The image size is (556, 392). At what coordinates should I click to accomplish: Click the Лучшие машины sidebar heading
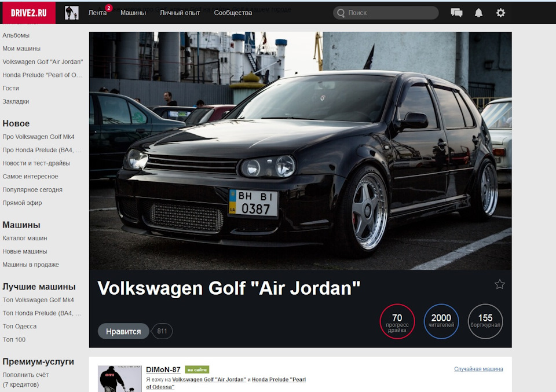point(39,287)
